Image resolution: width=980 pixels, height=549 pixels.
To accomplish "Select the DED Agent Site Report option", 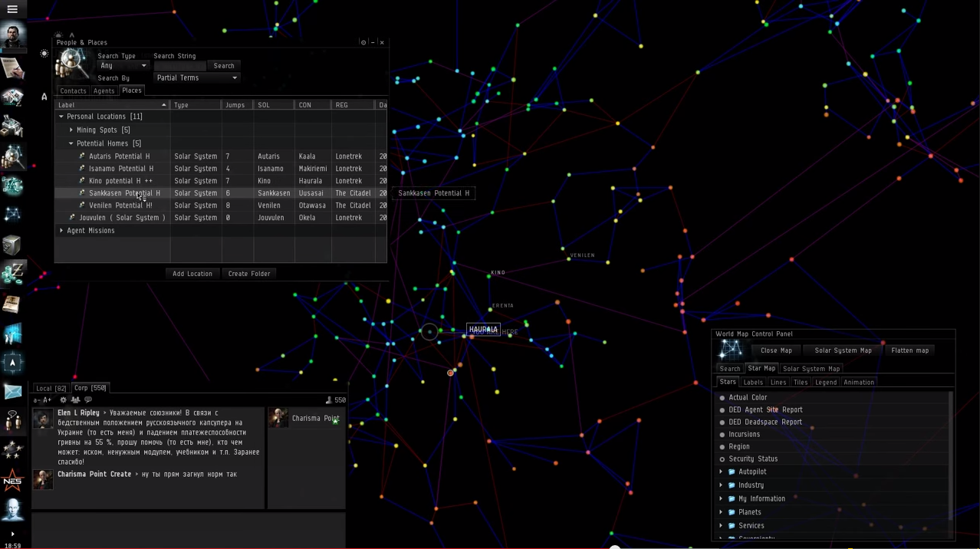I will click(722, 409).
